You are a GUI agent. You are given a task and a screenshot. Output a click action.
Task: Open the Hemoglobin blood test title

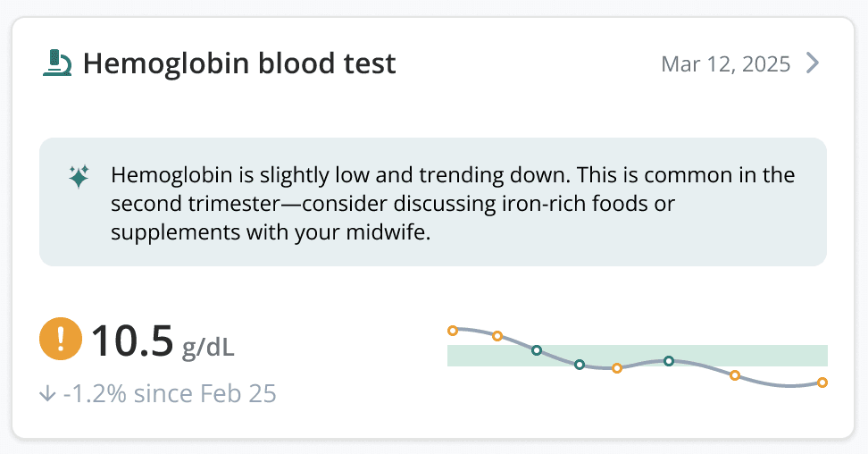tap(239, 63)
